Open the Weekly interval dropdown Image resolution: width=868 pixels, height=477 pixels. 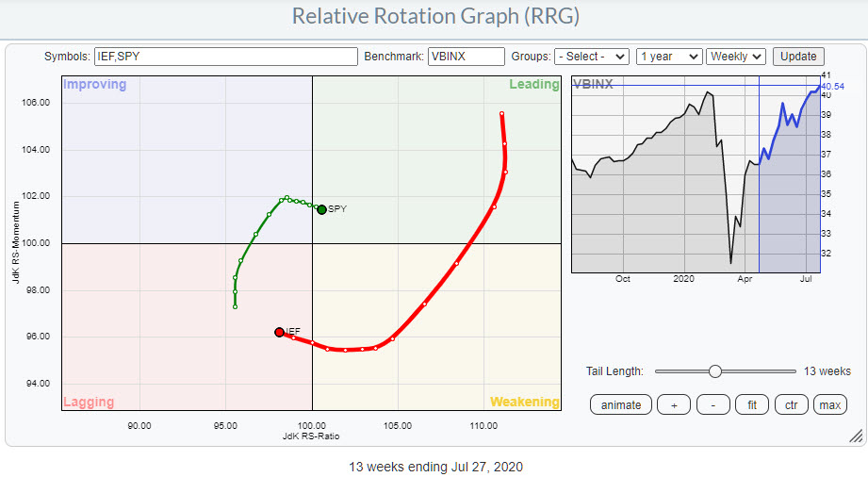pos(735,57)
